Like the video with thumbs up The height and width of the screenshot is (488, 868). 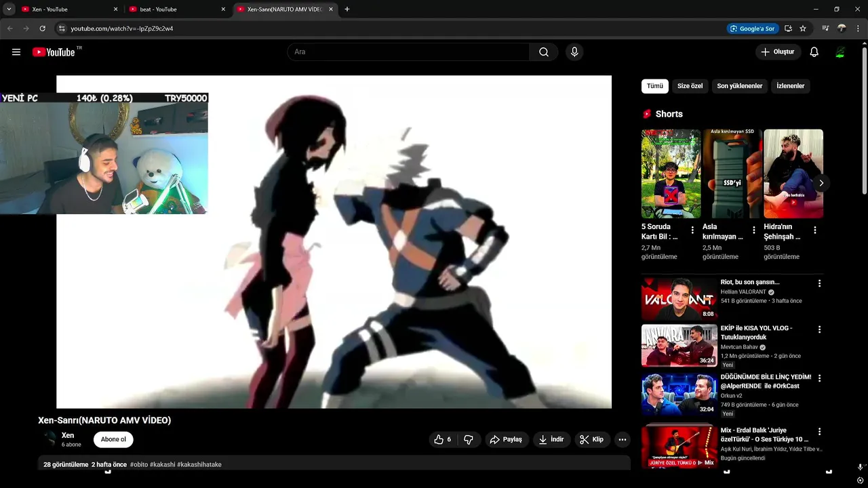443,439
